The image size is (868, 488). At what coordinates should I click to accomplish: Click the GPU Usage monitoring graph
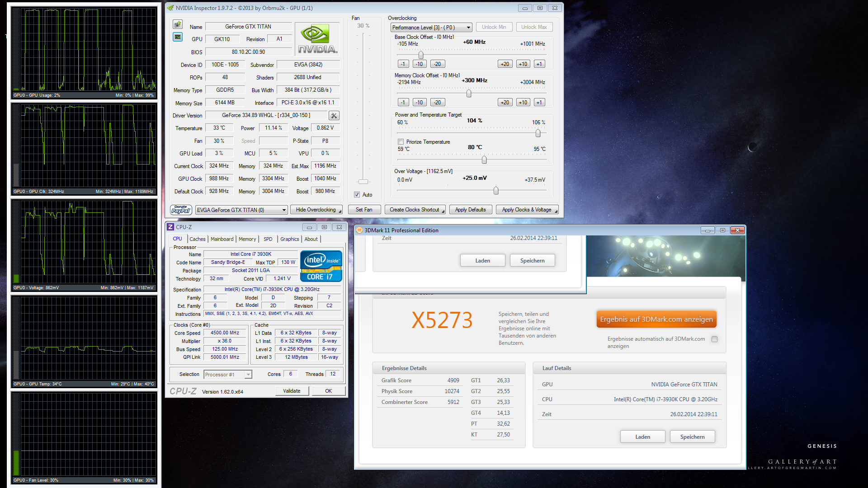point(84,52)
